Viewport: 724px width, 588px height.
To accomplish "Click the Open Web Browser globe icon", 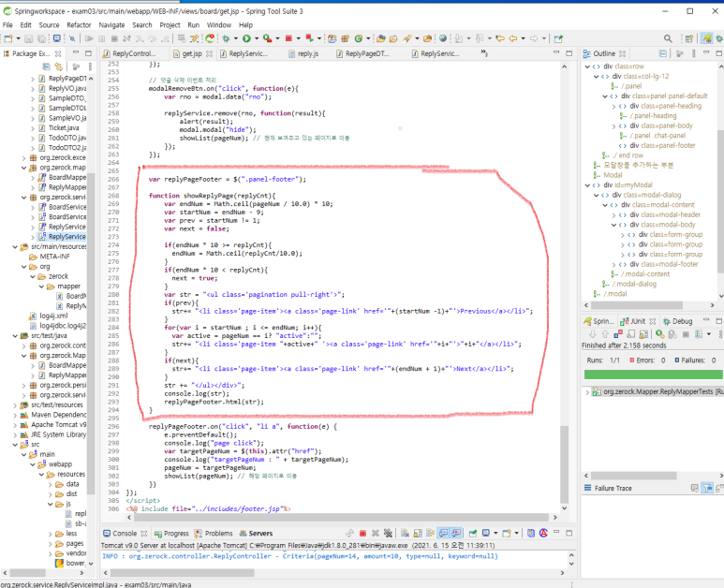I will coord(443,38).
